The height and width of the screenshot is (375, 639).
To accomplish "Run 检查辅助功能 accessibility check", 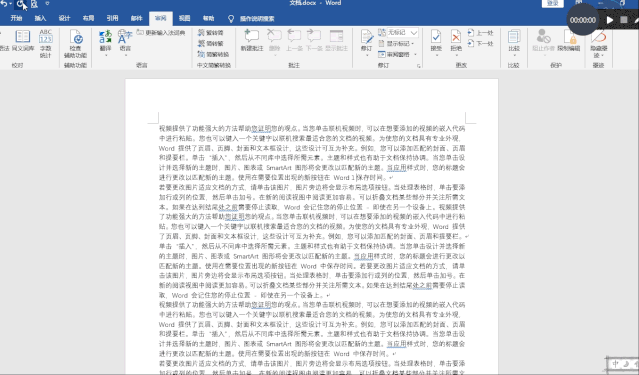I will pyautogui.click(x=75, y=43).
